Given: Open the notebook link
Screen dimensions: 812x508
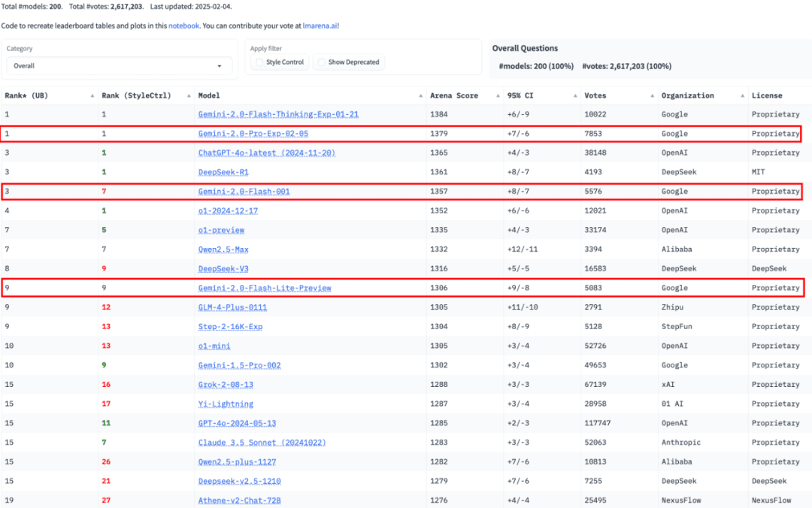Looking at the screenshot, I should [183, 26].
